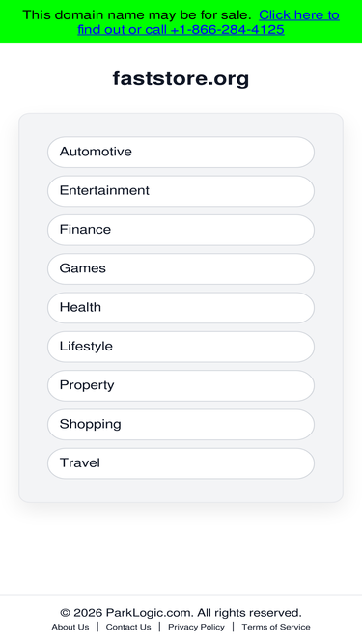Open the Property category

pos(181,385)
